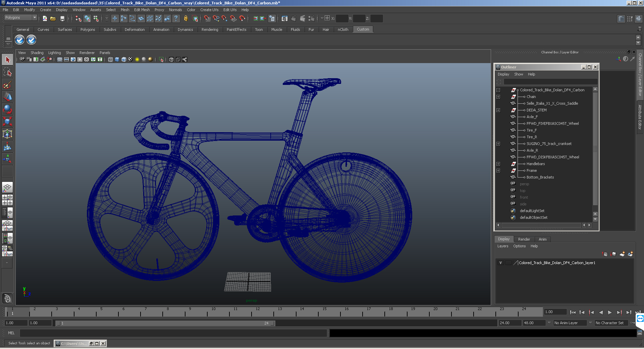The image size is (644, 349).
Task: Open viewport Shading menu
Action: [37, 53]
